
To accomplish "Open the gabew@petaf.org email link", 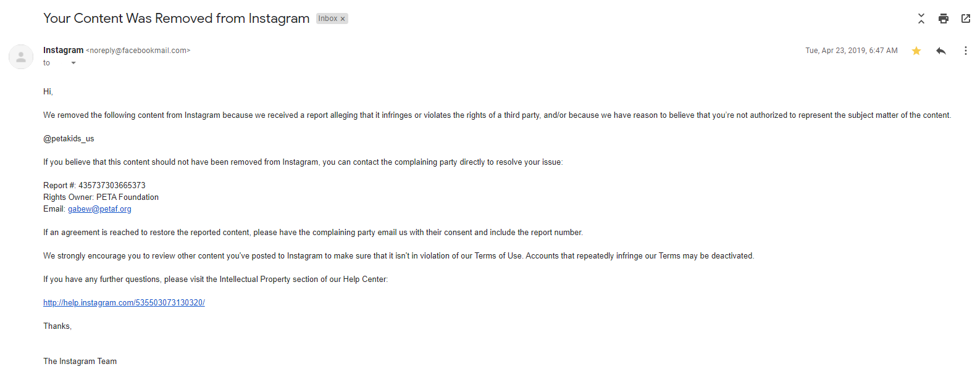I will (x=99, y=209).
